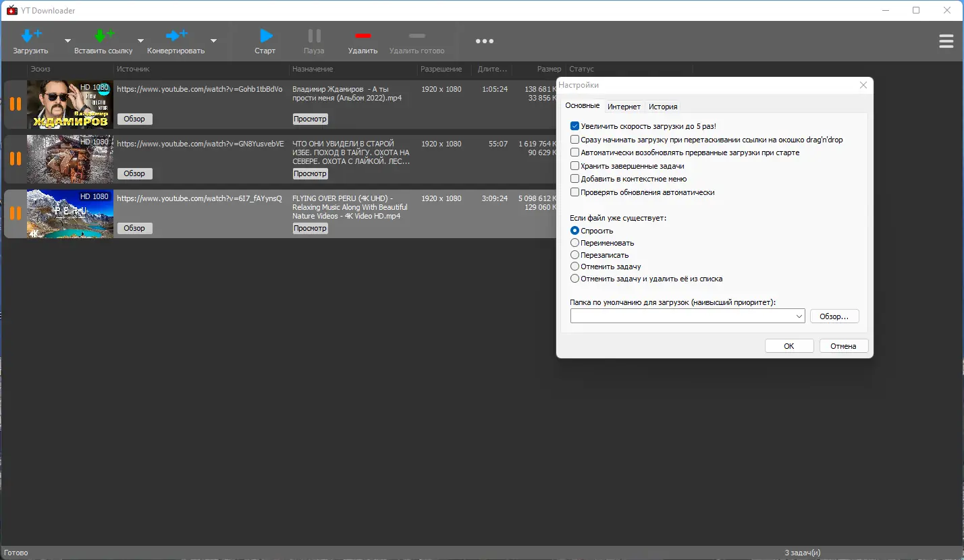
Task: Enable Сразу начинать загрузку при перетаскивании ссылки
Action: tap(575, 140)
